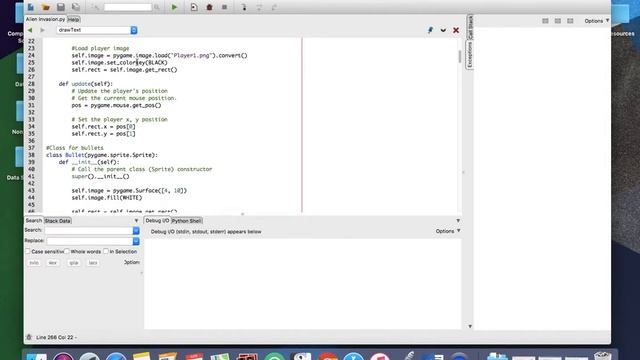
Task: Stop debugging with the square icon
Action: [224, 7]
